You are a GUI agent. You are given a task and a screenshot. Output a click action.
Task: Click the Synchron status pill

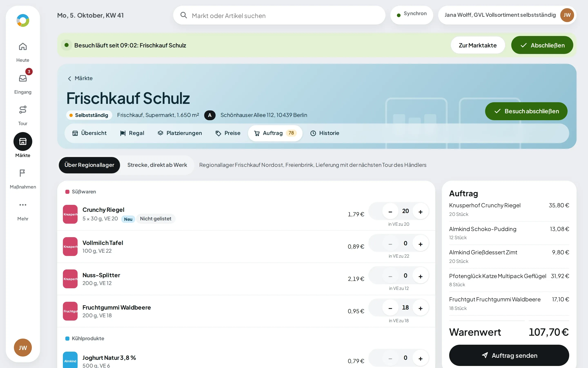pyautogui.click(x=412, y=15)
